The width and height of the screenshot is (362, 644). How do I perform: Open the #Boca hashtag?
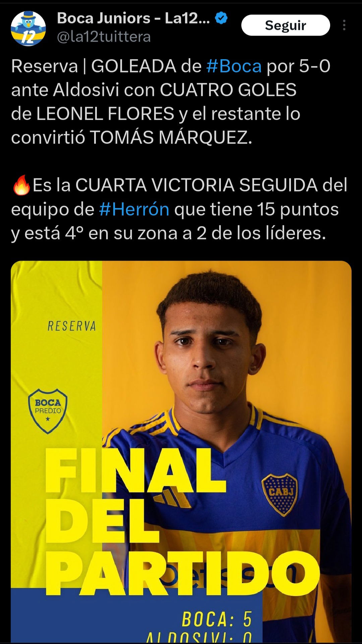[234, 66]
